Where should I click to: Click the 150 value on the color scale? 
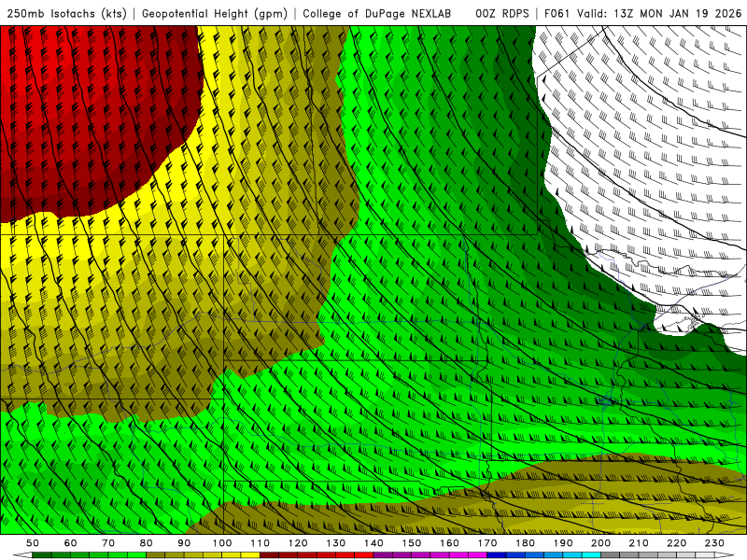pyautogui.click(x=412, y=543)
